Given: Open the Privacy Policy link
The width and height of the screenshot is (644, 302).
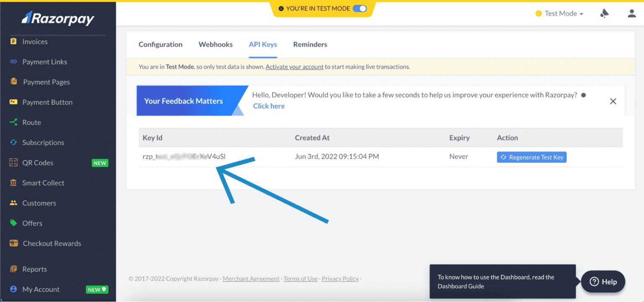Looking at the screenshot, I should pyautogui.click(x=340, y=279).
